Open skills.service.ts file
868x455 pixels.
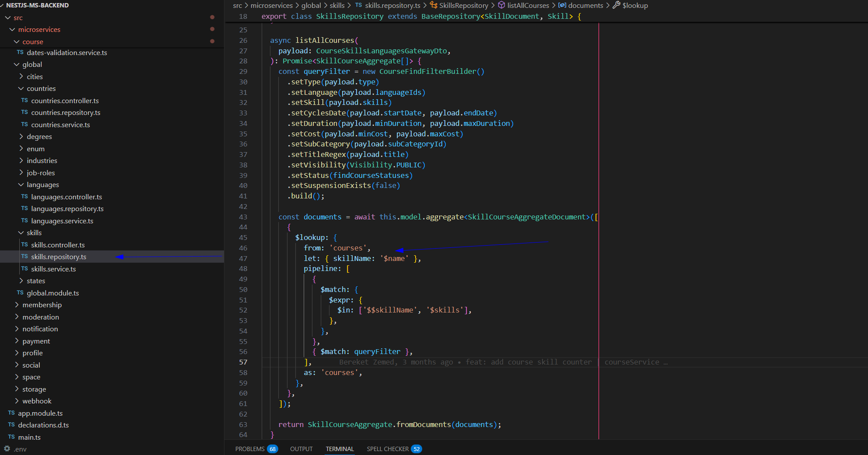(x=53, y=269)
